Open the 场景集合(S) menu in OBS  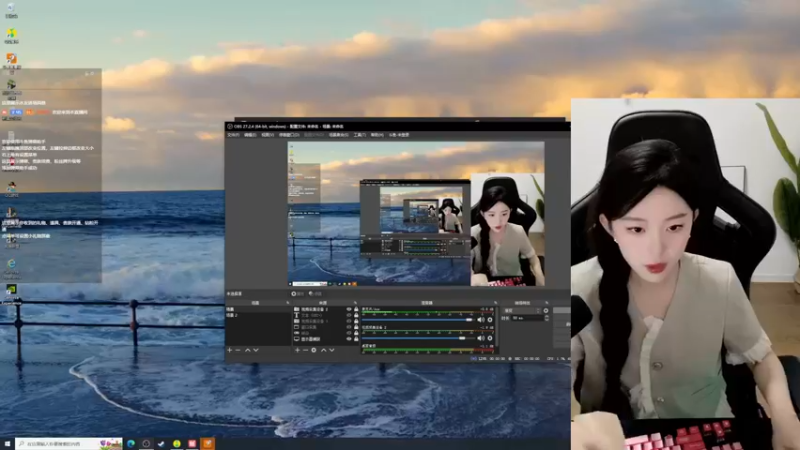point(338,135)
